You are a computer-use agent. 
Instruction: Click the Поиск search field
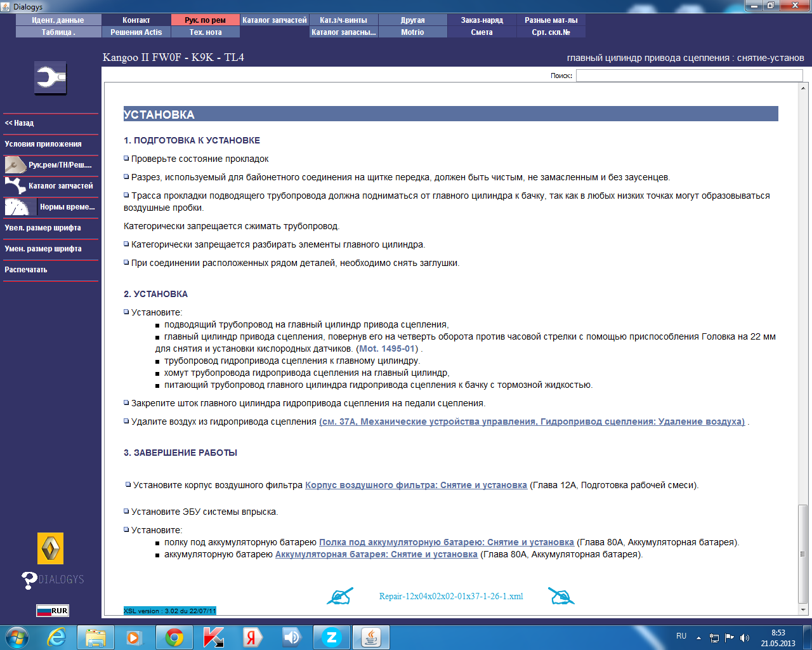(x=689, y=76)
